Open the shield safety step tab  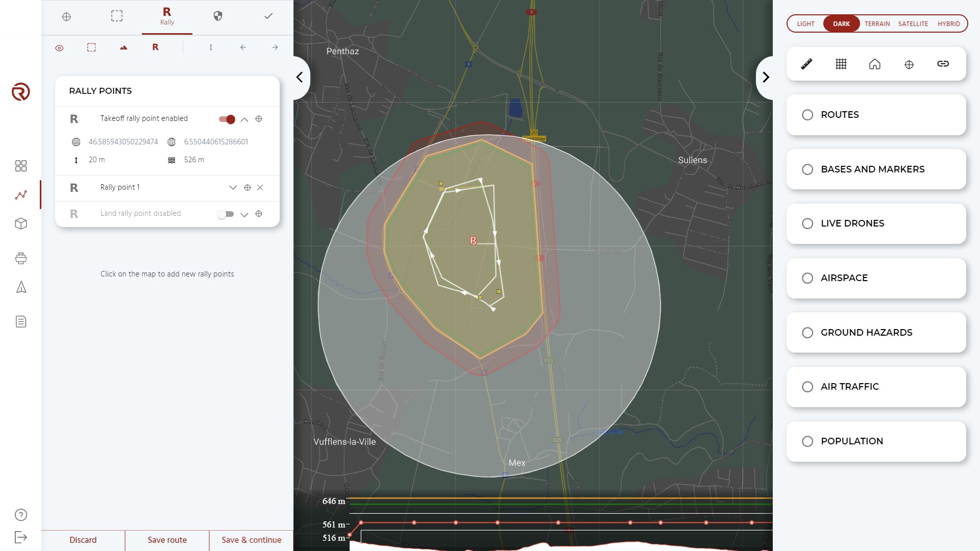point(218,16)
